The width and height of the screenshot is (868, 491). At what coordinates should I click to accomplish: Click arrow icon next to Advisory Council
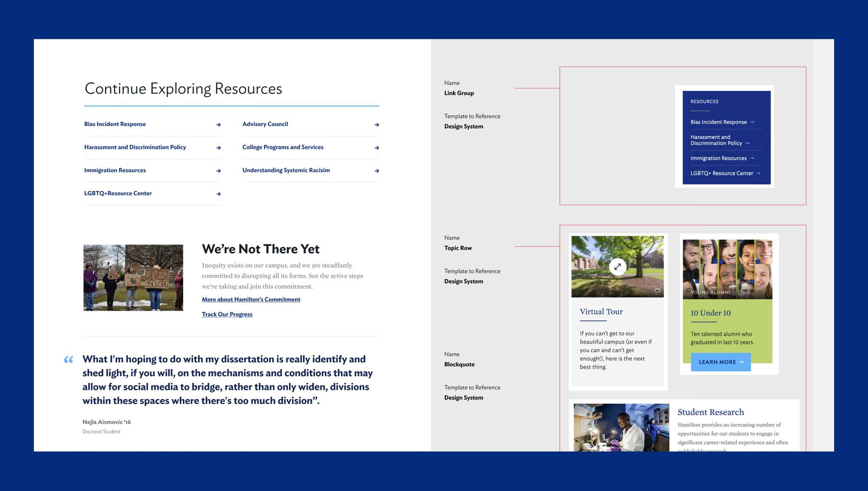(x=377, y=125)
